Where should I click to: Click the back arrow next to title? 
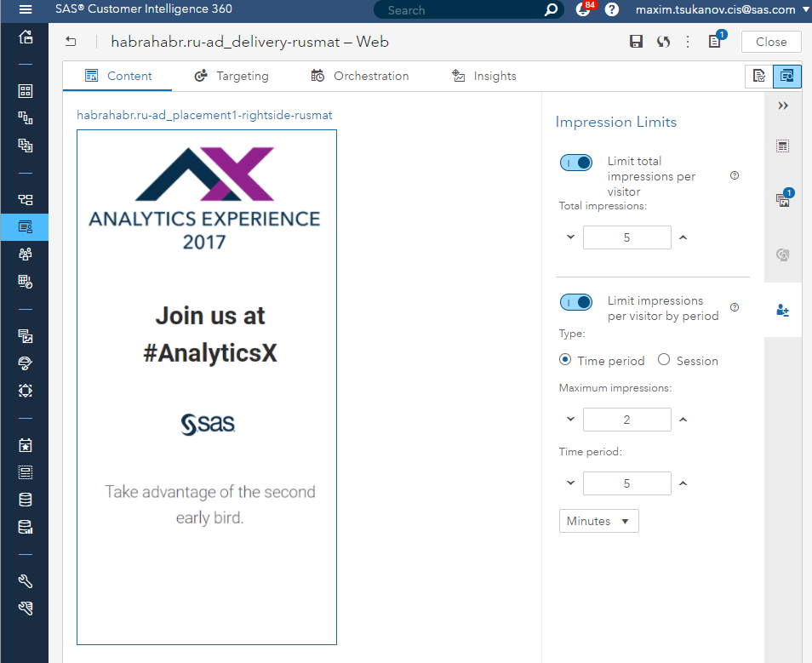pos(71,42)
